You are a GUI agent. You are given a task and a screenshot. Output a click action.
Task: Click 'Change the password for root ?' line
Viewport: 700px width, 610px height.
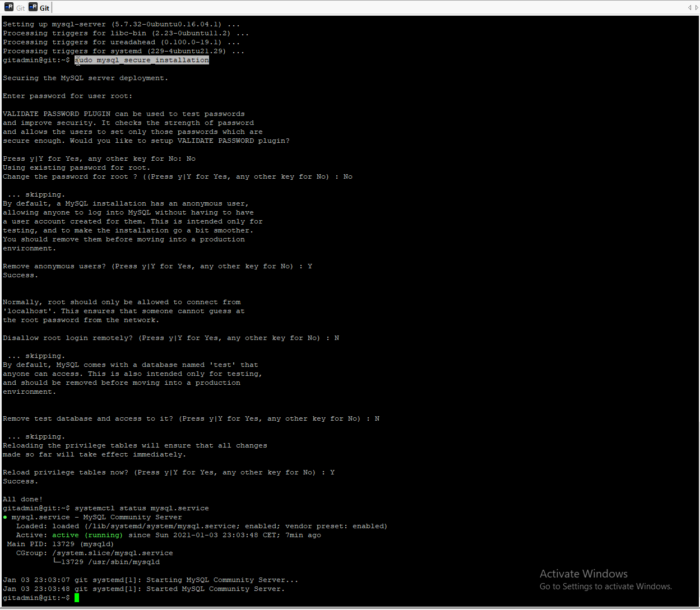point(178,176)
